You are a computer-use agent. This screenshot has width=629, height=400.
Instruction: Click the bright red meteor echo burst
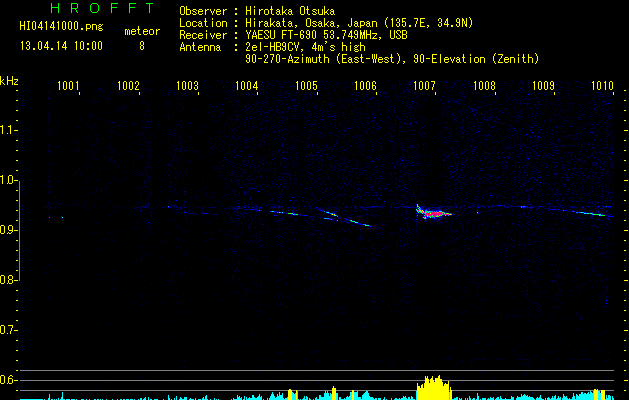(x=434, y=212)
